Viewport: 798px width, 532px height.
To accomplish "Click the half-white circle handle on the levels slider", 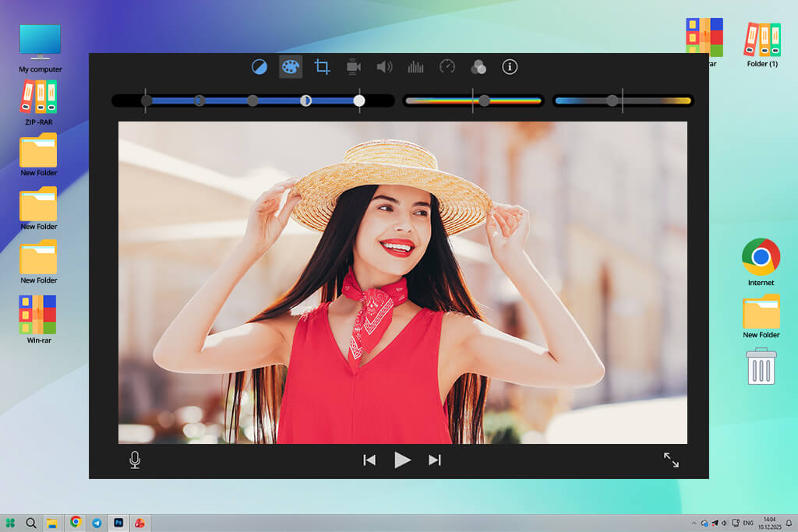I will (305, 100).
